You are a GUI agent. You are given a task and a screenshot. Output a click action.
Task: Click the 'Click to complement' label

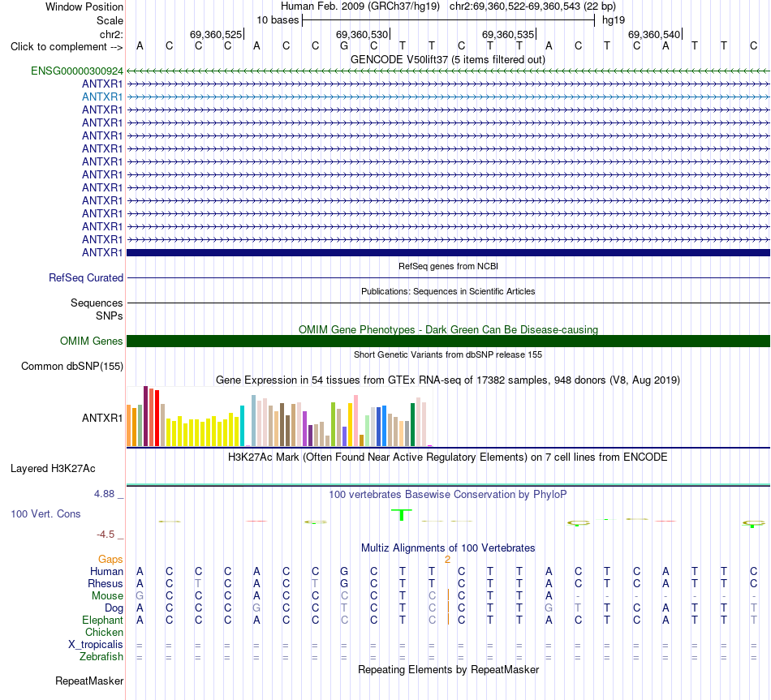[x=67, y=47]
